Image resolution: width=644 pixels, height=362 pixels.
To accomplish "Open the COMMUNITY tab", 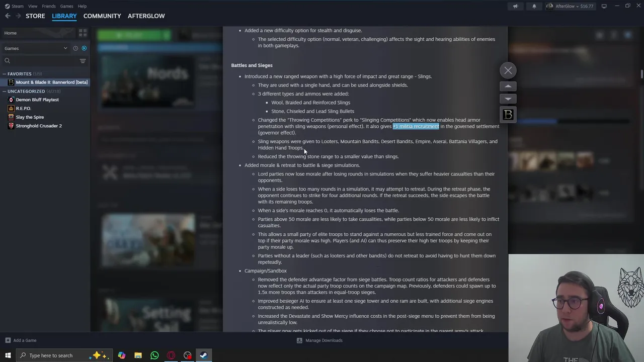I will point(102,16).
